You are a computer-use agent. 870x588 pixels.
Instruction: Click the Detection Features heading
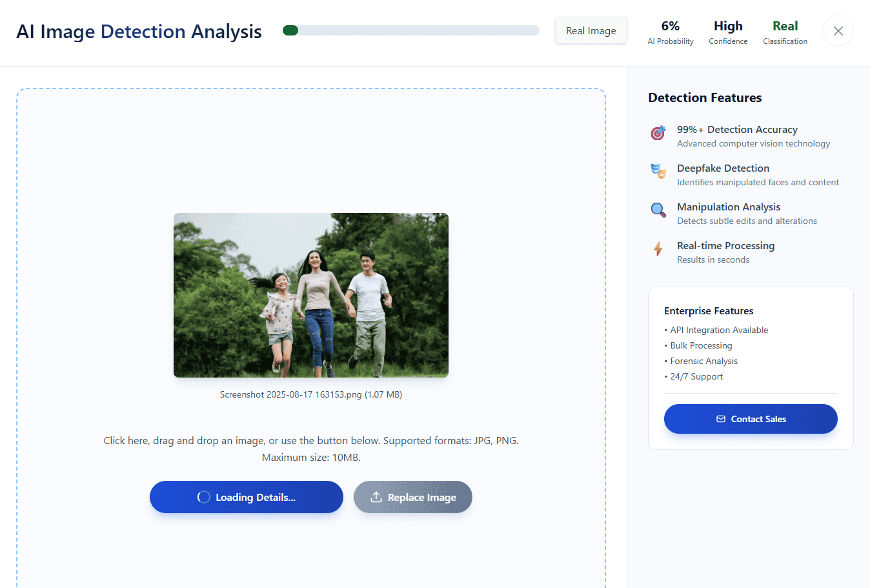[x=705, y=97]
